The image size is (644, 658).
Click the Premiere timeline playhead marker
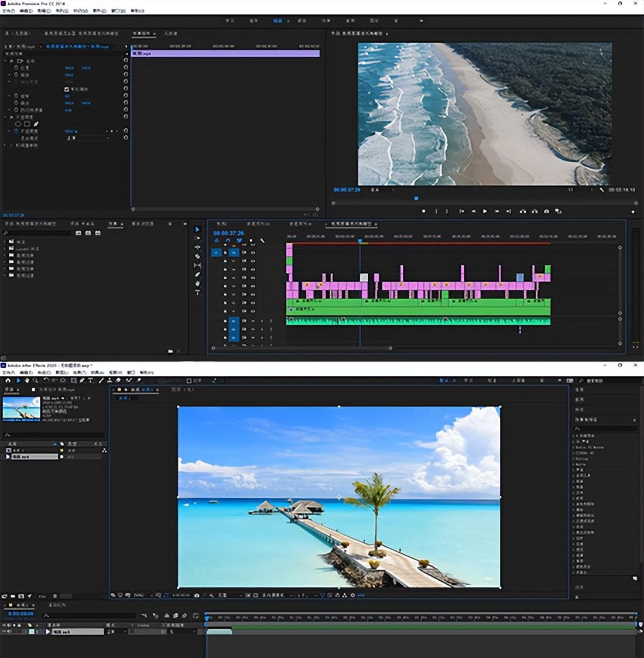(359, 241)
